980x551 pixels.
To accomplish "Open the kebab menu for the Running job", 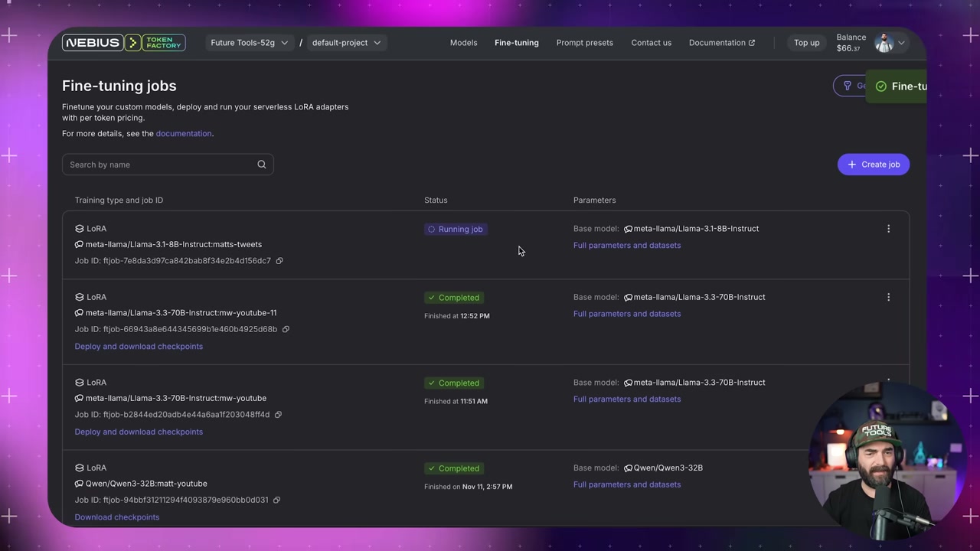I will tap(888, 228).
